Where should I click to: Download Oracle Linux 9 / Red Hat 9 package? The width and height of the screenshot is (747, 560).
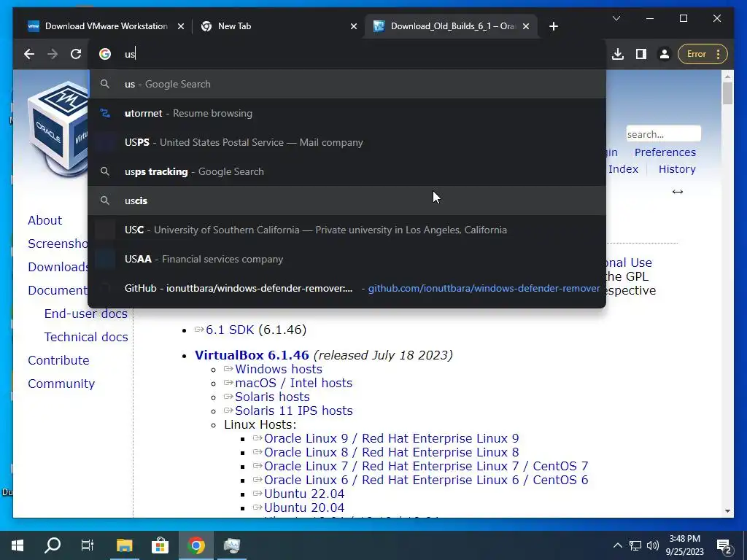pos(392,438)
